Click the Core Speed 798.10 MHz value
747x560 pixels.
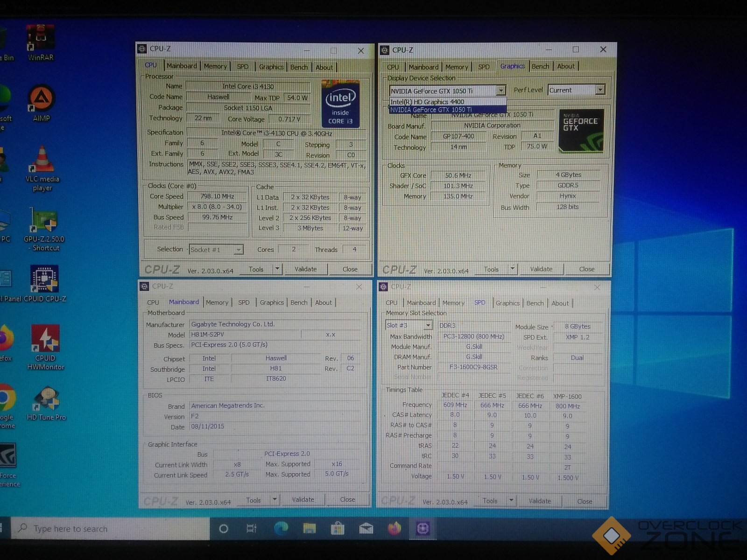point(217,196)
